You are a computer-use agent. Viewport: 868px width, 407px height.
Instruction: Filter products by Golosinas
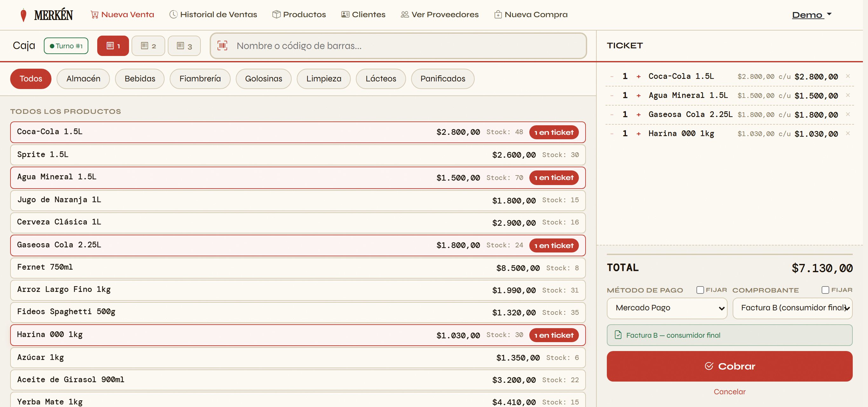(263, 79)
